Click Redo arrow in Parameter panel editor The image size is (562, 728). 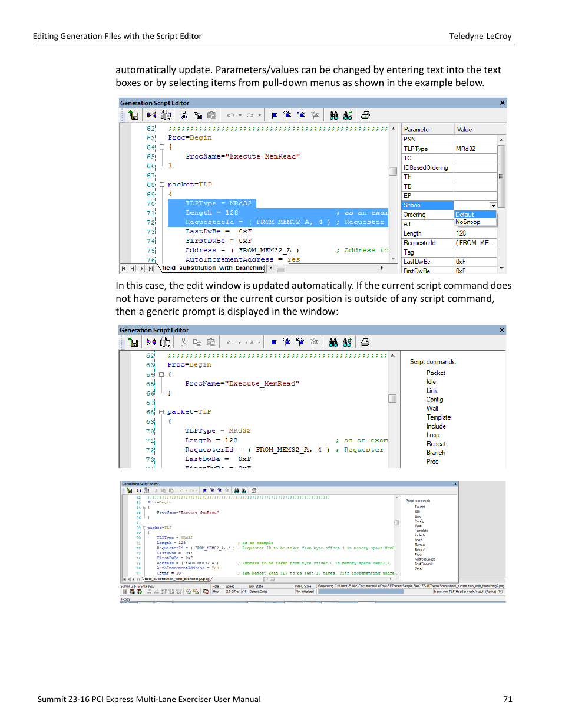[250, 116]
